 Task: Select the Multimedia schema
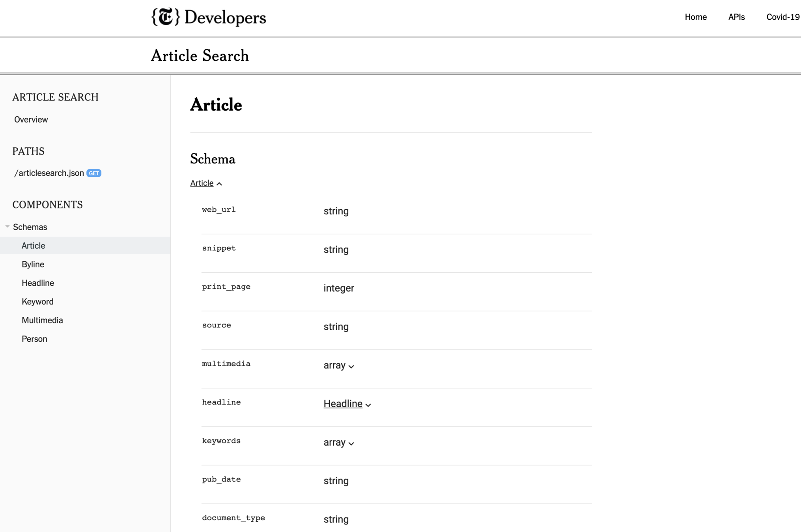(x=42, y=320)
